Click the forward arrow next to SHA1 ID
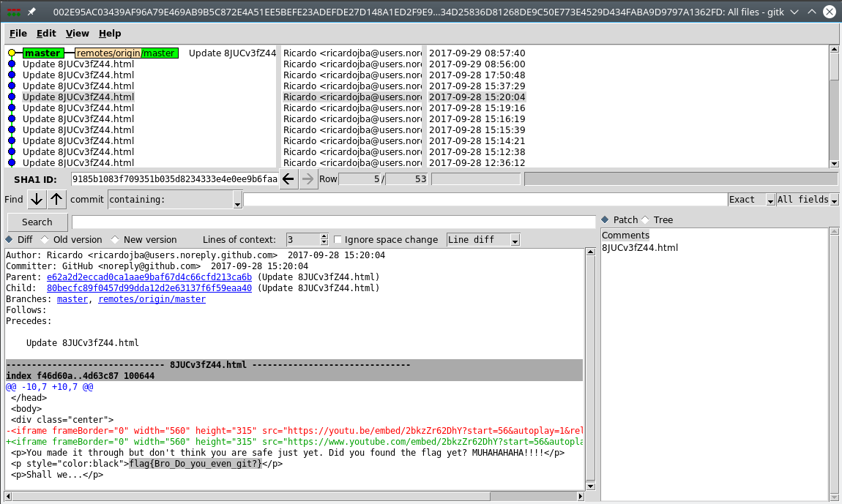 [308, 179]
